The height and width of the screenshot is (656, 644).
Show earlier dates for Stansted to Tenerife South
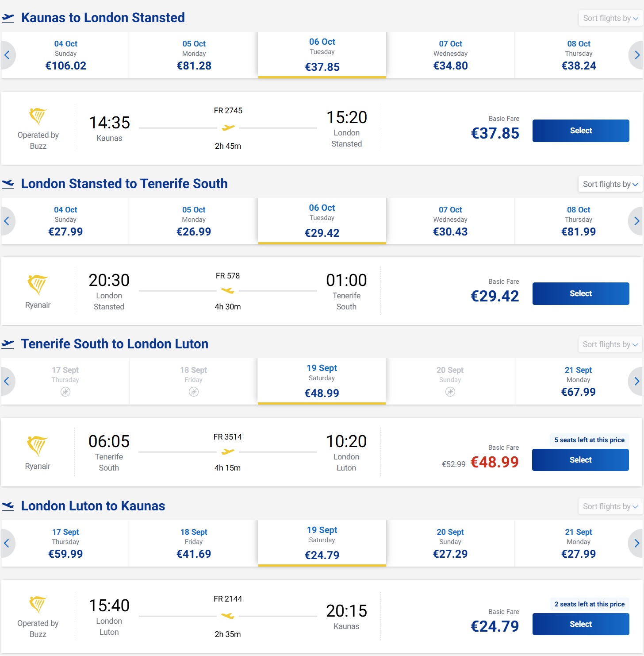coord(8,221)
